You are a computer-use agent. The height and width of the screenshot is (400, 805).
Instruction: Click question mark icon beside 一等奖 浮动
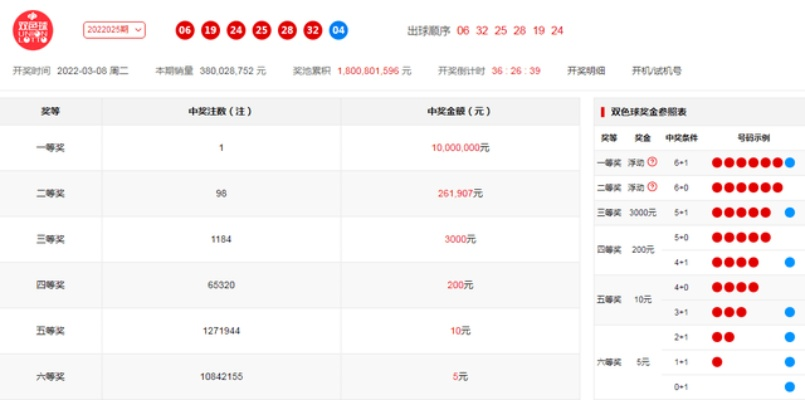click(652, 162)
